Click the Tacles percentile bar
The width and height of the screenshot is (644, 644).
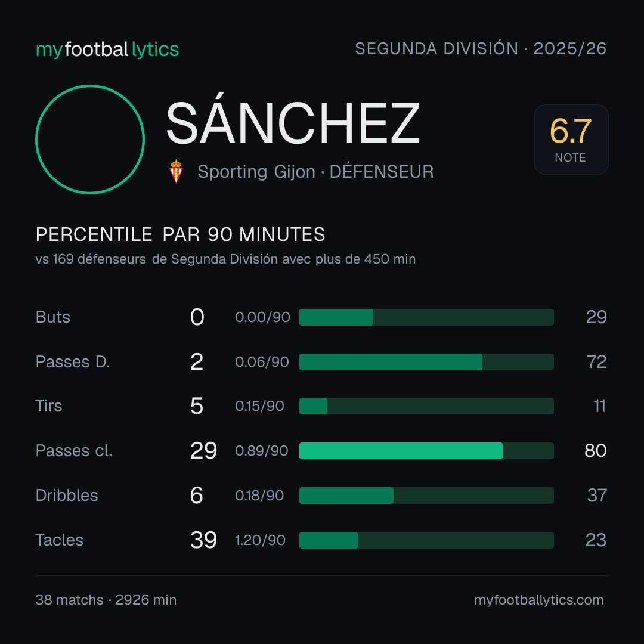(426, 540)
